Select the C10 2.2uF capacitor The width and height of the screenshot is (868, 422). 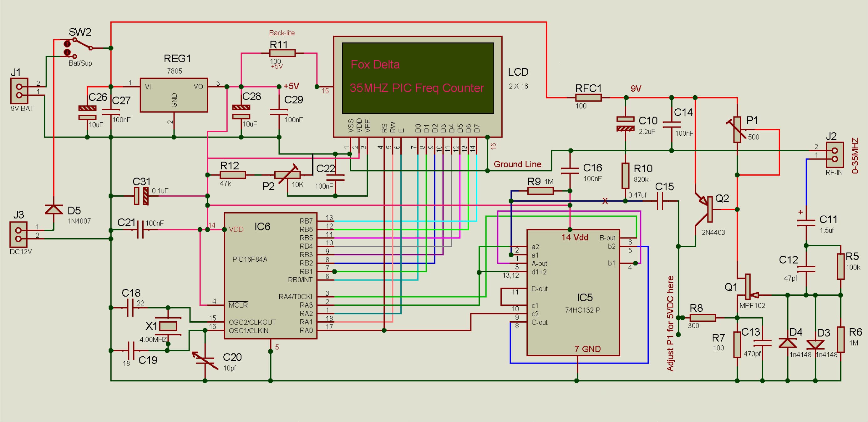[x=626, y=123]
